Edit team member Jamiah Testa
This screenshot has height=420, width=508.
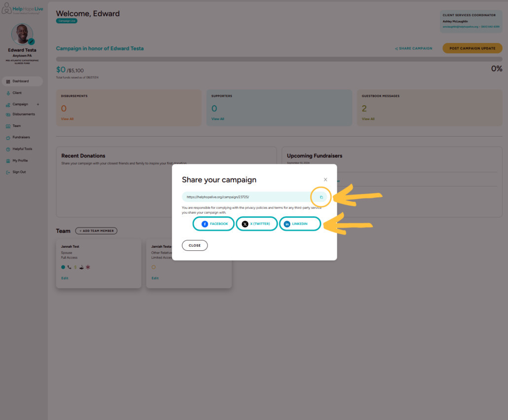tap(155, 278)
